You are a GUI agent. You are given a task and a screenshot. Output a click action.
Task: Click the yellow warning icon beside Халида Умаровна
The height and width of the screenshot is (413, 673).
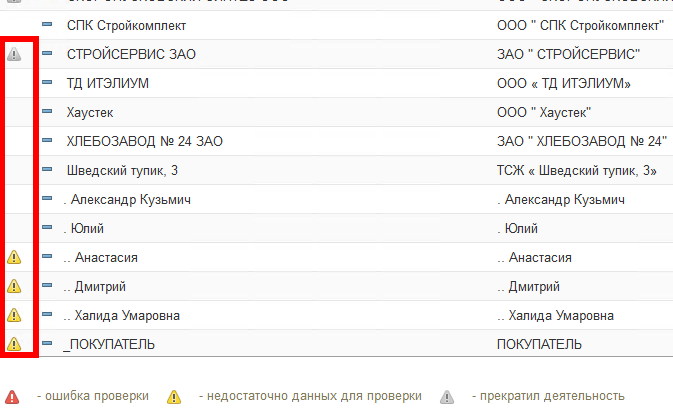pos(14,315)
